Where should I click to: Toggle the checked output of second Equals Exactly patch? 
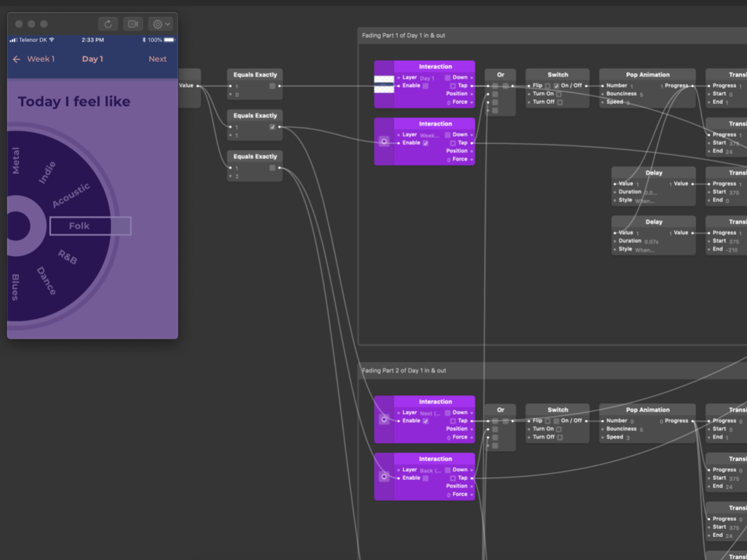[272, 127]
